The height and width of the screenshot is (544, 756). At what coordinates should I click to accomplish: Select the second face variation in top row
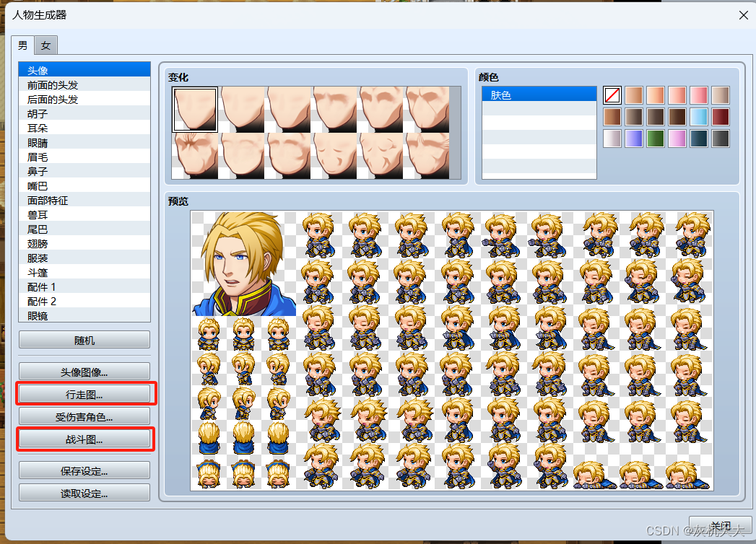(x=241, y=110)
